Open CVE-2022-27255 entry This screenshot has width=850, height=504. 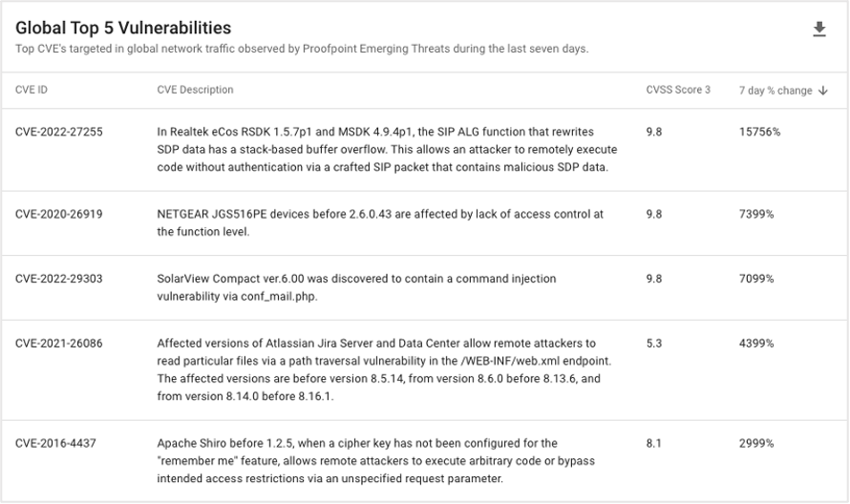pos(58,132)
